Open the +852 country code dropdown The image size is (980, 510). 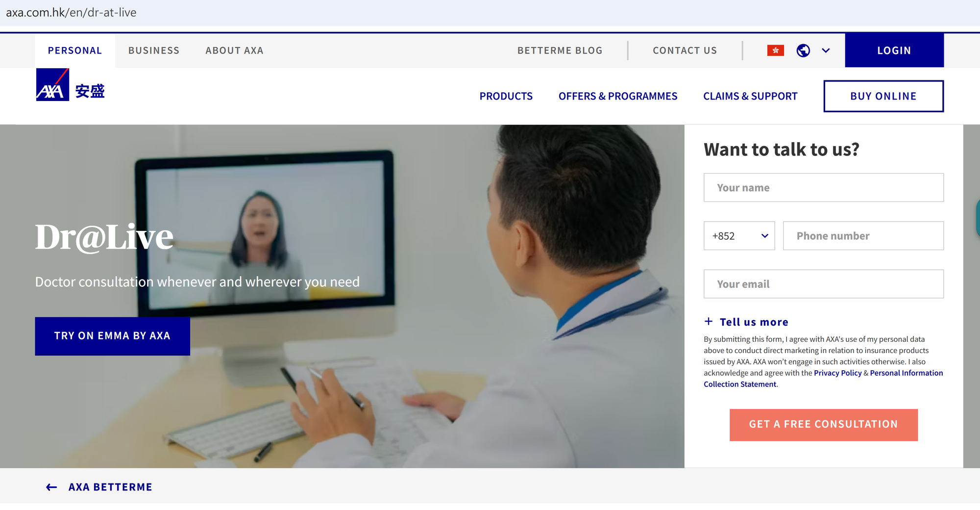click(x=739, y=236)
